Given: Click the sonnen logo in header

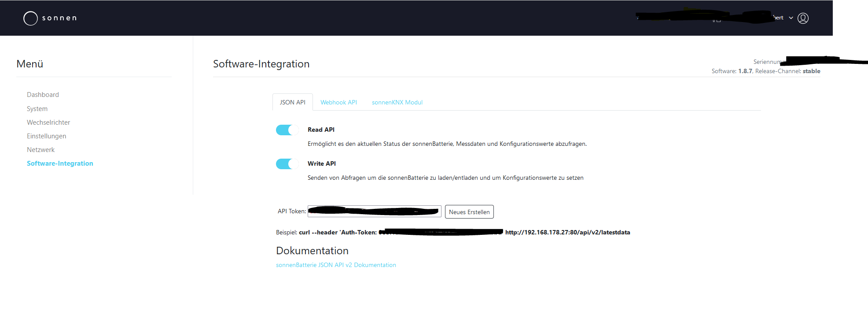Looking at the screenshot, I should click(x=50, y=18).
